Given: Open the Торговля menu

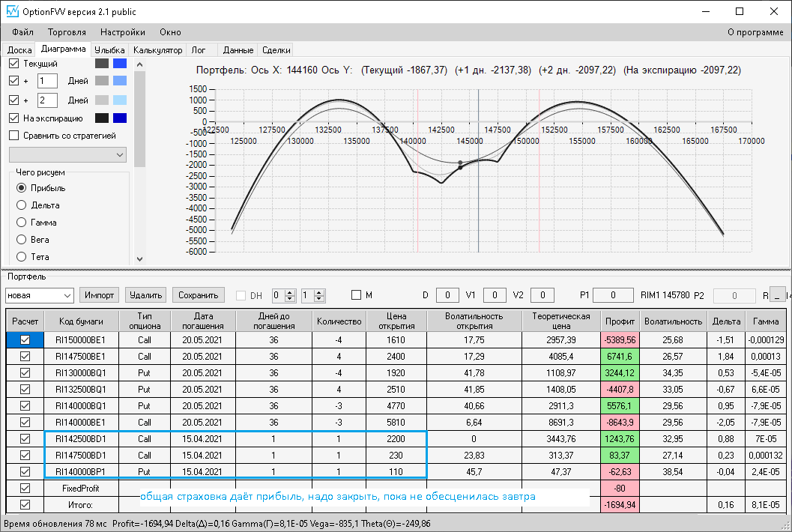Looking at the screenshot, I should pyautogui.click(x=67, y=32).
